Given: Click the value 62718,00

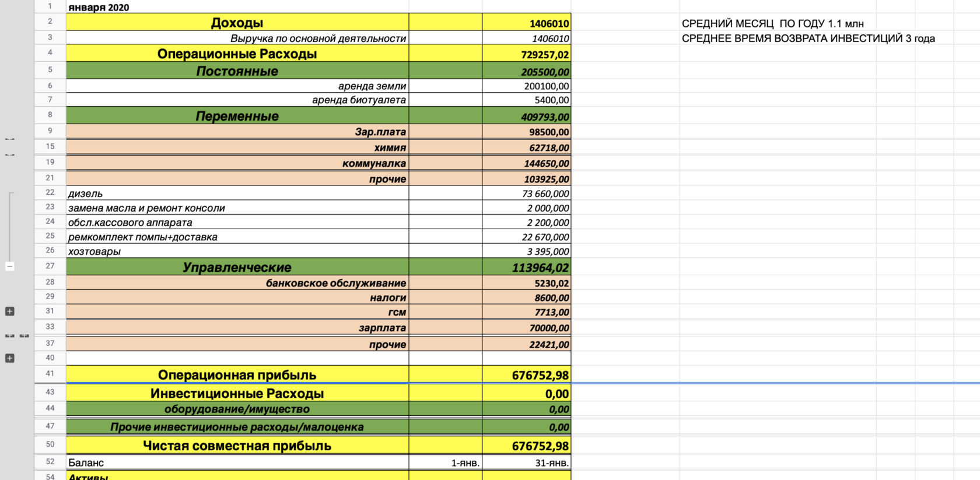Looking at the screenshot, I should coord(527,148).
